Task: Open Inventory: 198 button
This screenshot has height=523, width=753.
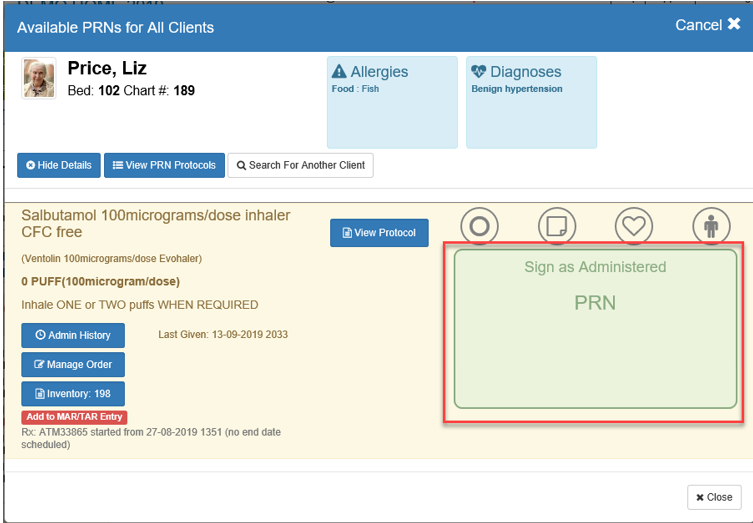Action: pyautogui.click(x=73, y=394)
